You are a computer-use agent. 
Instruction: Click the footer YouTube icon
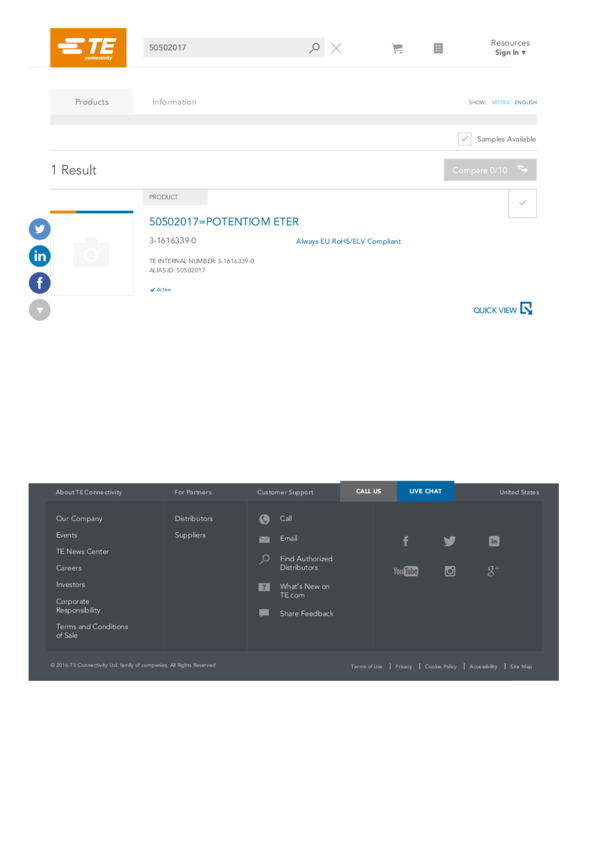[406, 571]
